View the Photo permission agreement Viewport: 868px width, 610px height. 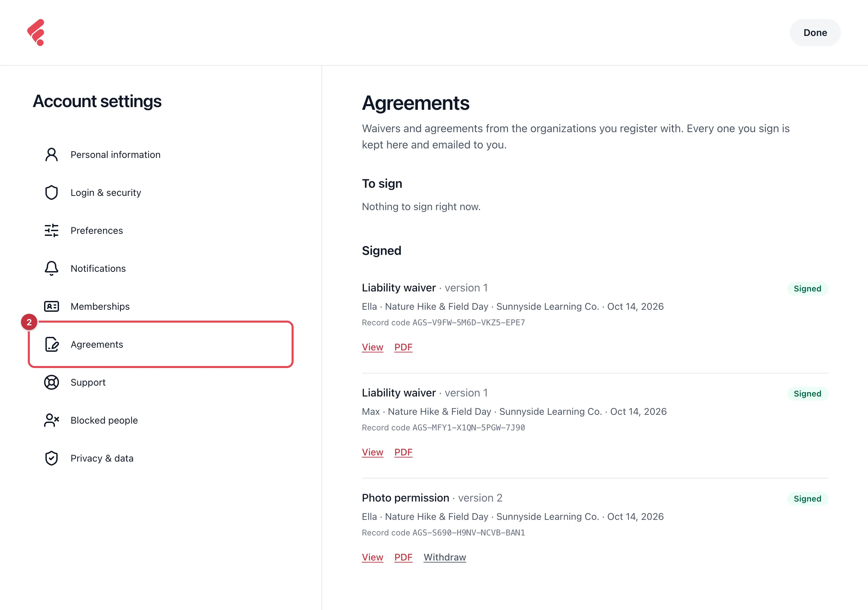372,557
